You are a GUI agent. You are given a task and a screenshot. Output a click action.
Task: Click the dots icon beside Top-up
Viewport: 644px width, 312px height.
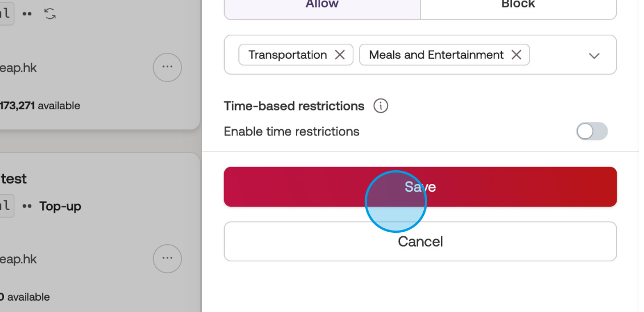[x=27, y=206]
